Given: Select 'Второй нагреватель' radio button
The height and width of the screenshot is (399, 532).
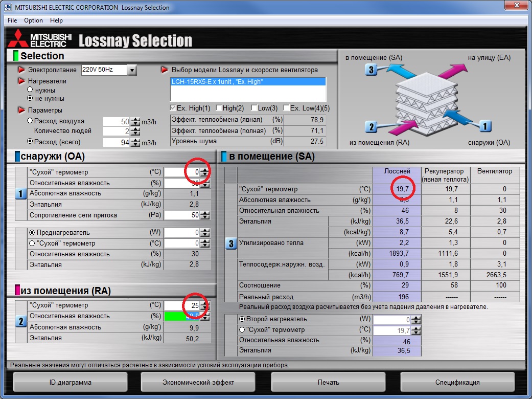Looking at the screenshot, I should coord(242,319).
